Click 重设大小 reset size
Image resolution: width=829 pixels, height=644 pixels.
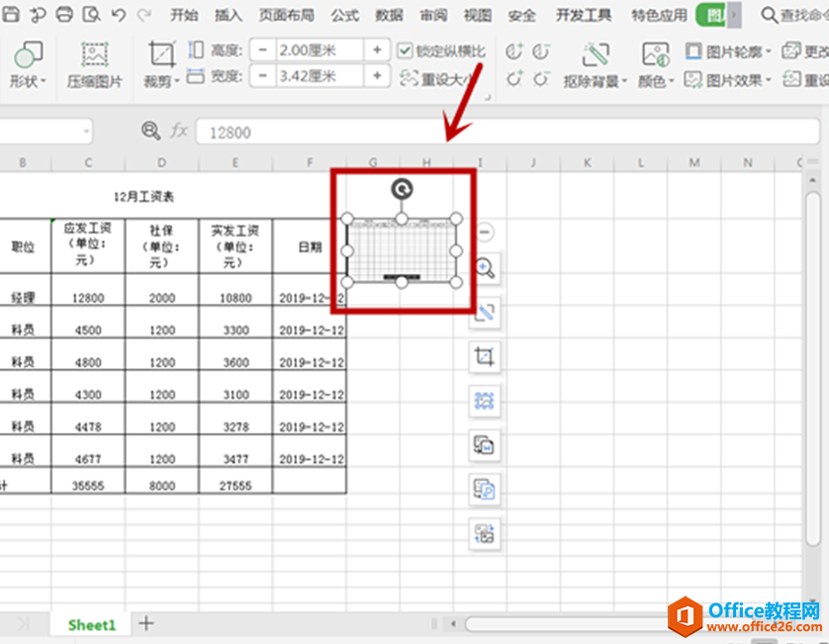click(x=436, y=79)
